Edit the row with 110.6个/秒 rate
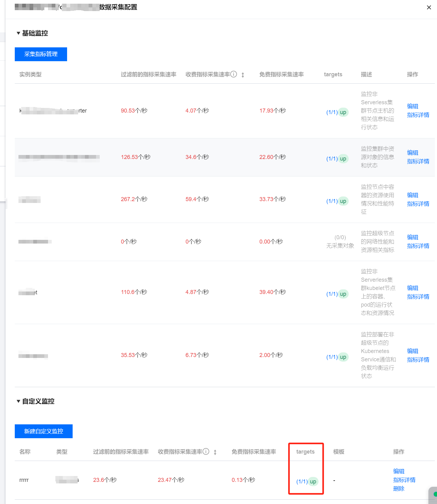The width and height of the screenshot is (437, 504). coord(412,288)
